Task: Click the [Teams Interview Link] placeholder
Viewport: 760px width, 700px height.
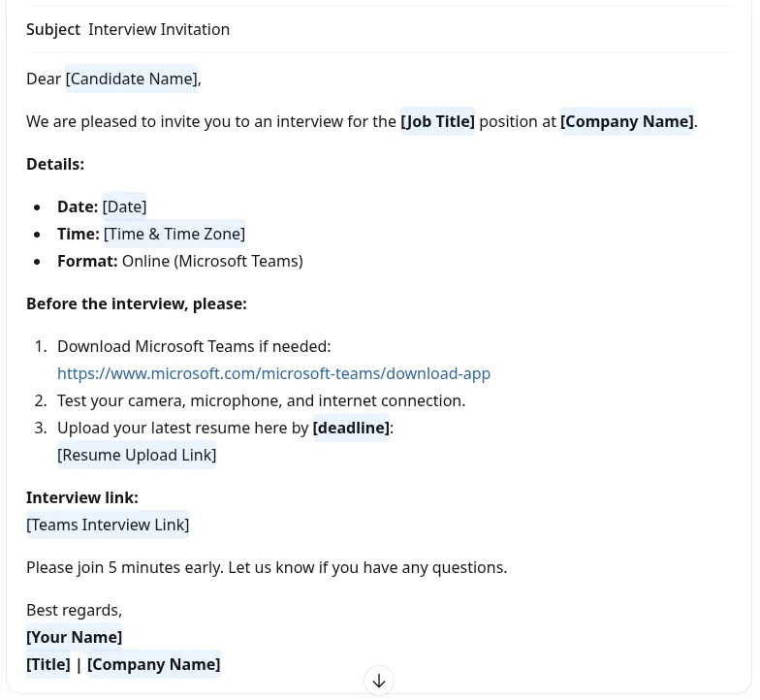Action: pyautogui.click(x=108, y=525)
